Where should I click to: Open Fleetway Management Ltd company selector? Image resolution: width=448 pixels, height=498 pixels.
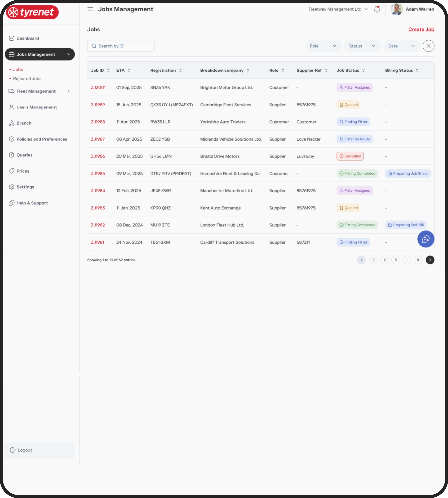[338, 9]
